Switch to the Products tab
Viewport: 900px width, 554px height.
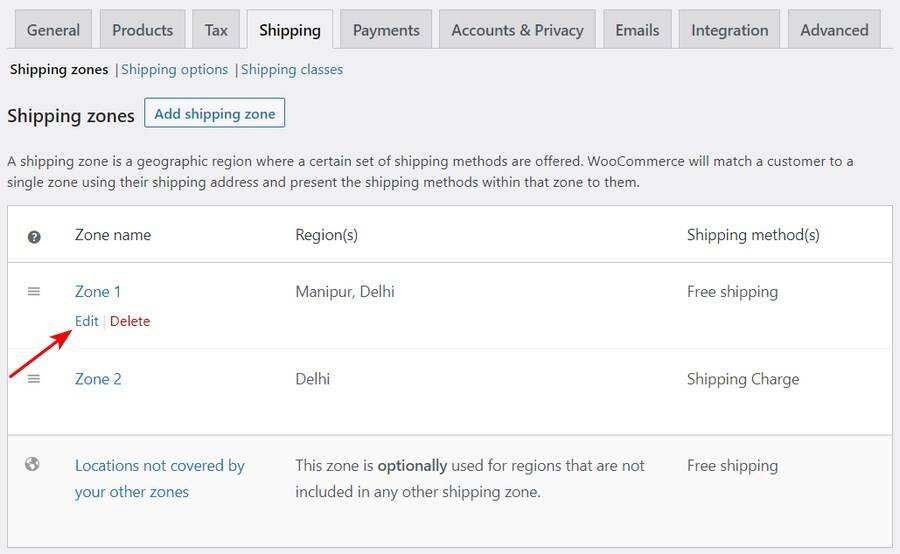pos(142,30)
